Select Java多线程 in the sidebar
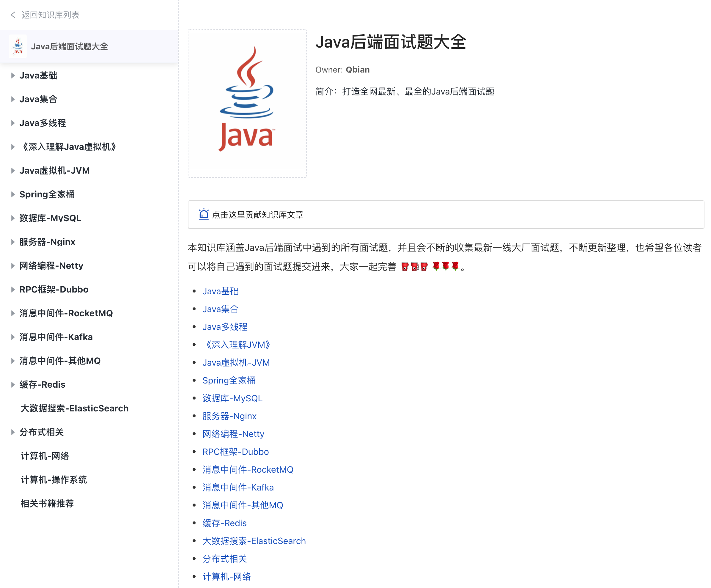 [43, 123]
